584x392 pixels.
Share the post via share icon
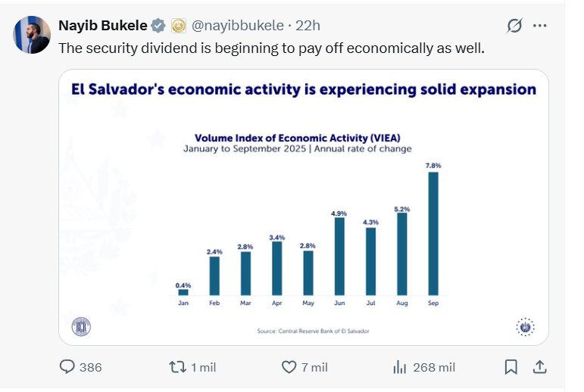(540, 367)
